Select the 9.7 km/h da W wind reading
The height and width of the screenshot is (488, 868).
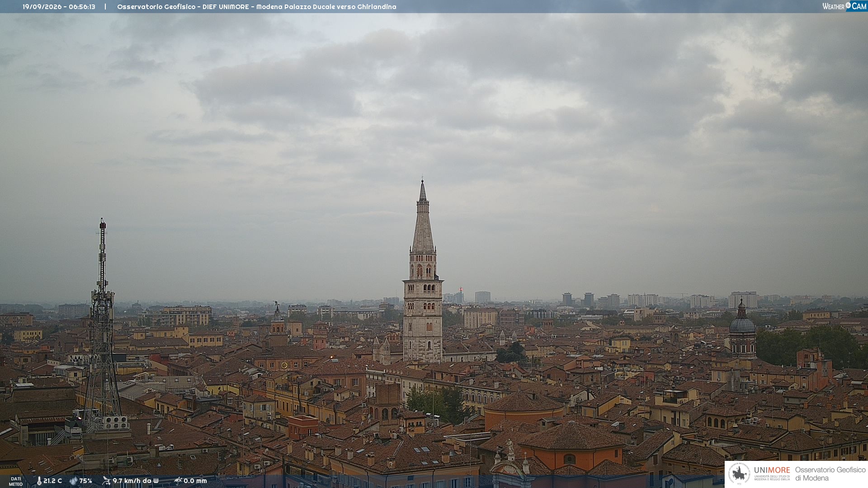click(136, 481)
